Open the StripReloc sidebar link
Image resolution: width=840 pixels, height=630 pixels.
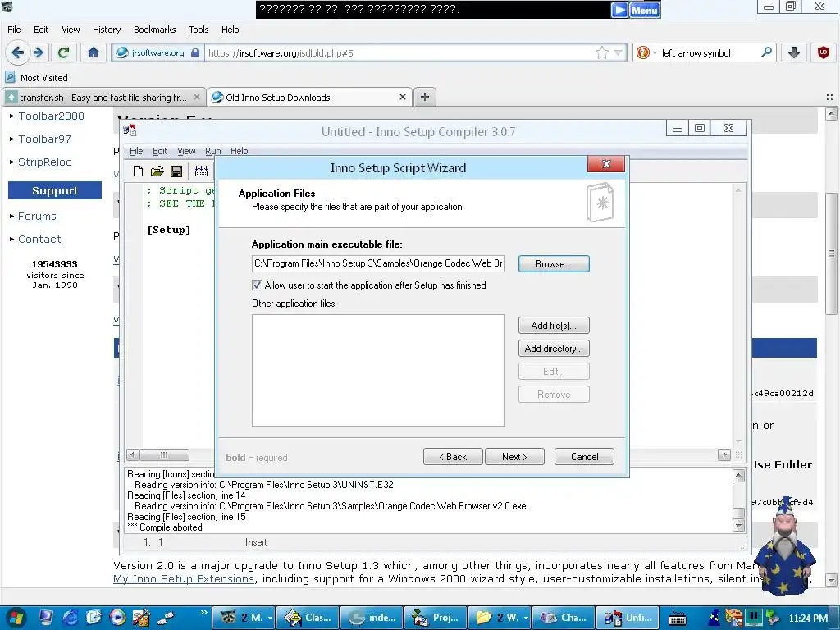(45, 162)
